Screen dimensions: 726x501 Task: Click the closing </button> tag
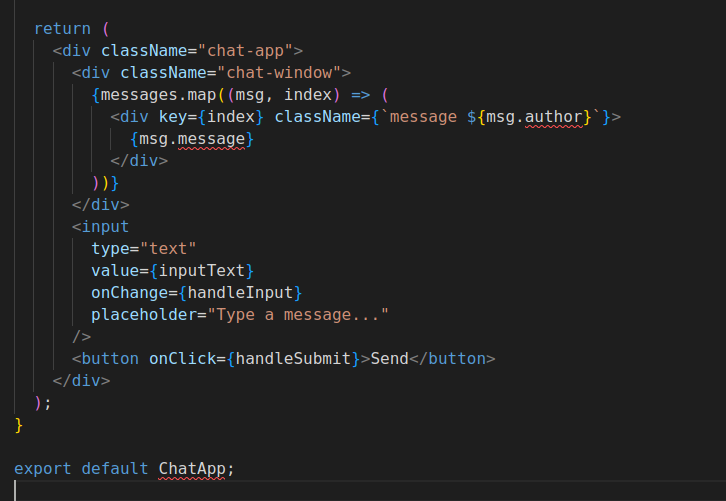453,358
